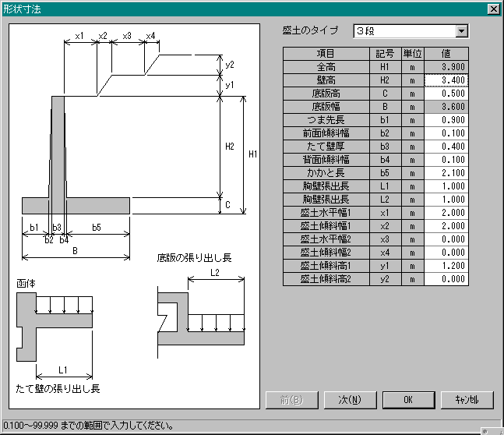Click the 値 column header
The height and width of the screenshot is (435, 504).
click(446, 54)
